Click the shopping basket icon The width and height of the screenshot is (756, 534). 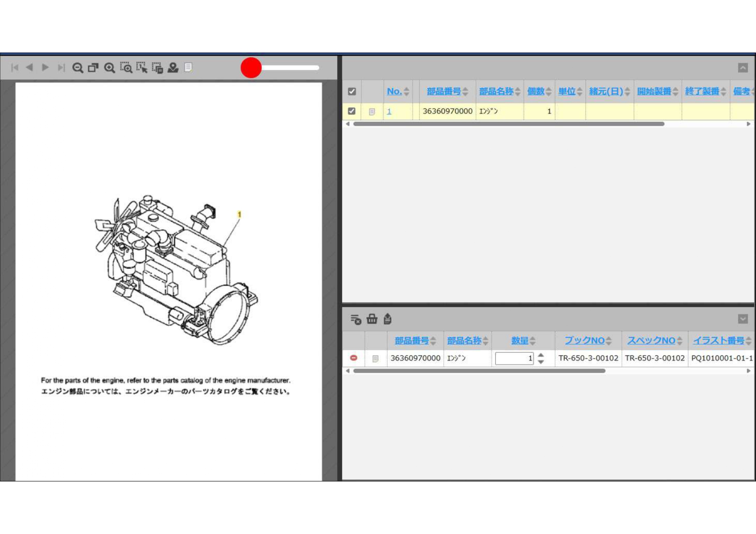point(372,319)
